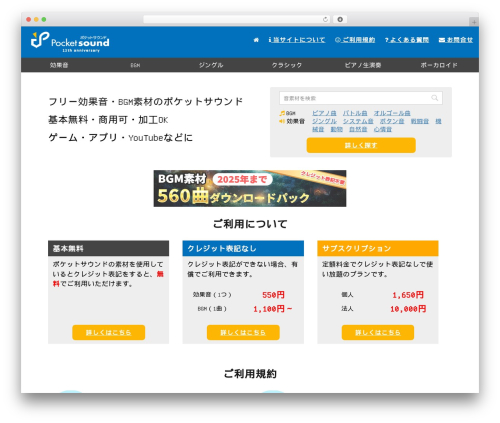Screen dimensions: 500x423
Task: Open the お問合せ contact link
Action: click(456, 40)
